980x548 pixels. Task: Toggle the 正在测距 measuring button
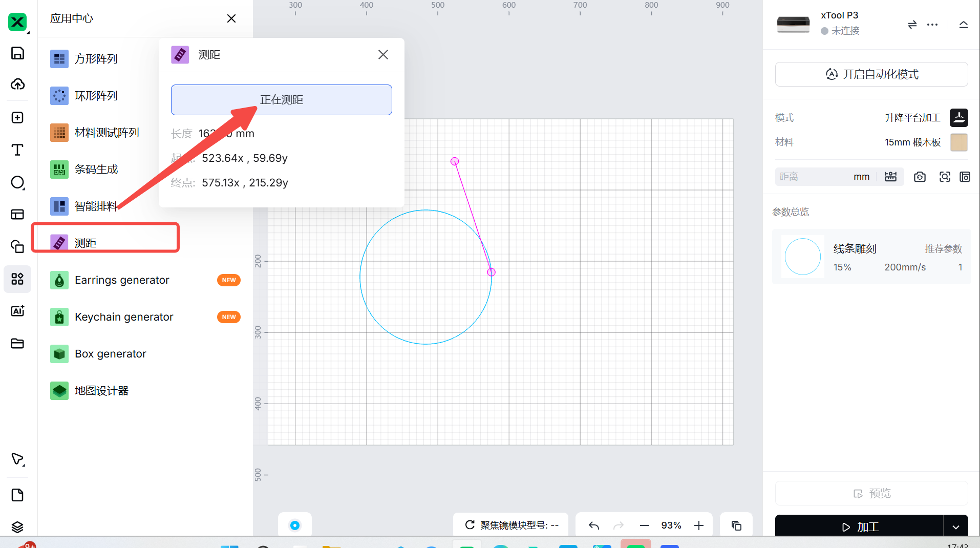281,100
